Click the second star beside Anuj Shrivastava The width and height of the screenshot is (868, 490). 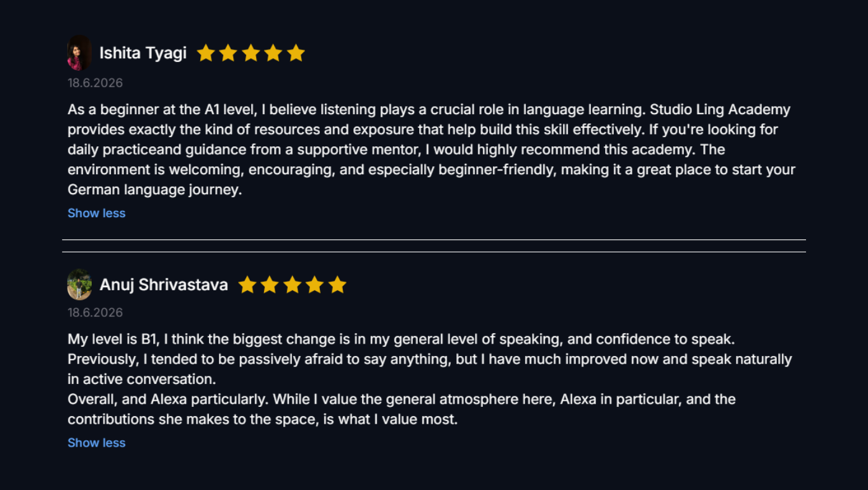click(270, 285)
